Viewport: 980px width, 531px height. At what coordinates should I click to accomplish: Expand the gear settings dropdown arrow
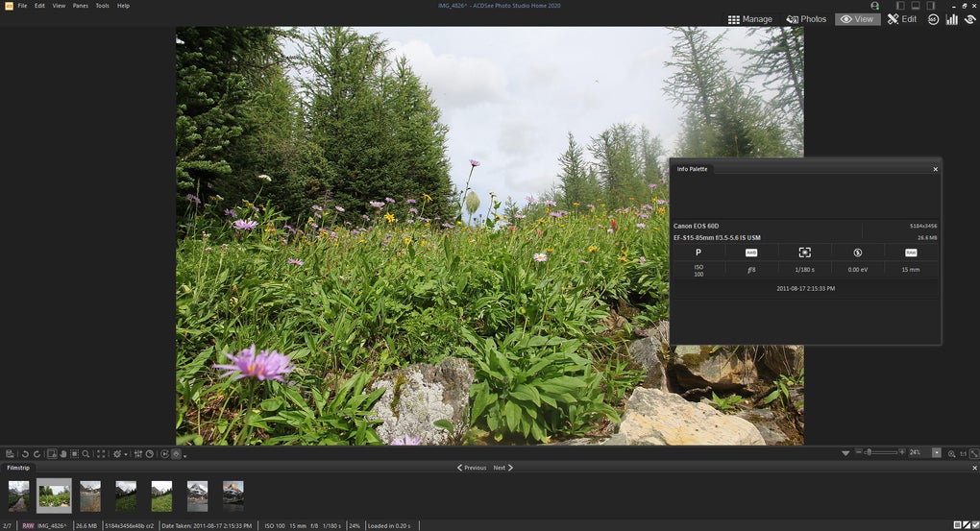127,454
